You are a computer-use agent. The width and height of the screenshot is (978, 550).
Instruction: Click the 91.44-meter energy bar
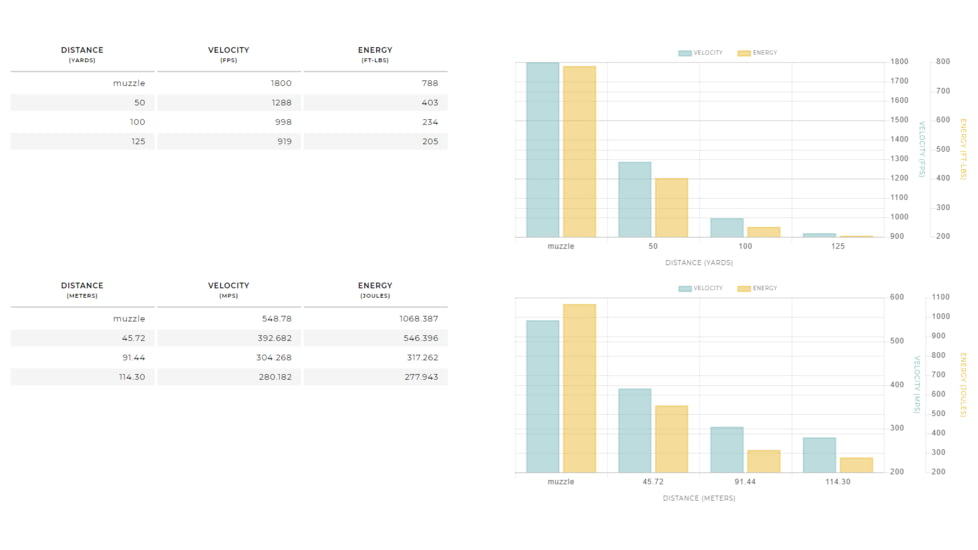click(763, 461)
